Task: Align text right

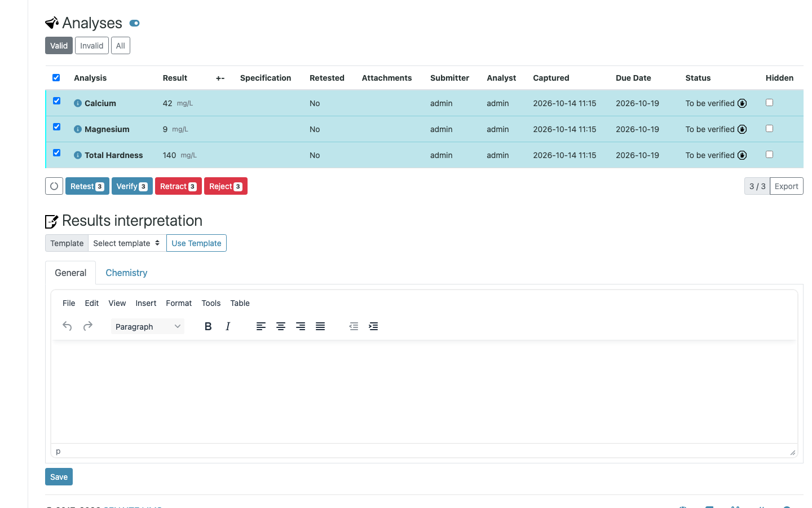Action: (x=301, y=326)
